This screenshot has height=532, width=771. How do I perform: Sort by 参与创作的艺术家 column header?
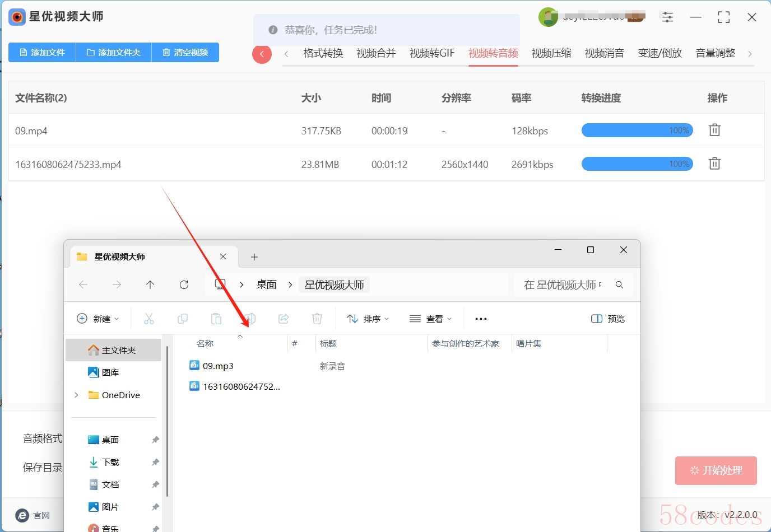466,343
